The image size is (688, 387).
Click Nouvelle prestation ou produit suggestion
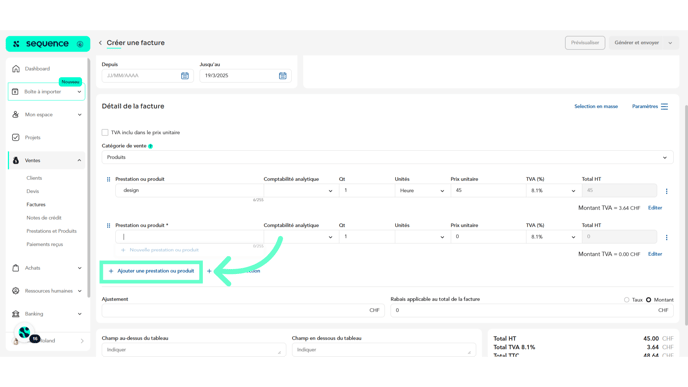pyautogui.click(x=160, y=250)
